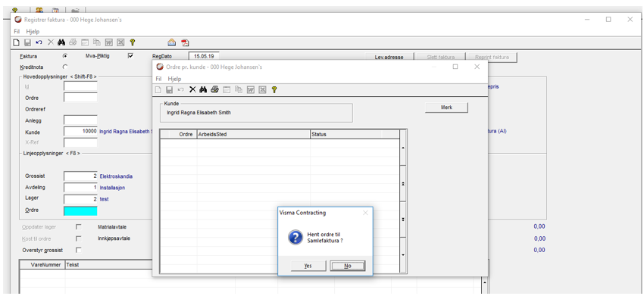Viewport: 644px width, 296px height.
Task: Click No in the Samlefaktura prompt
Action: pos(348,266)
